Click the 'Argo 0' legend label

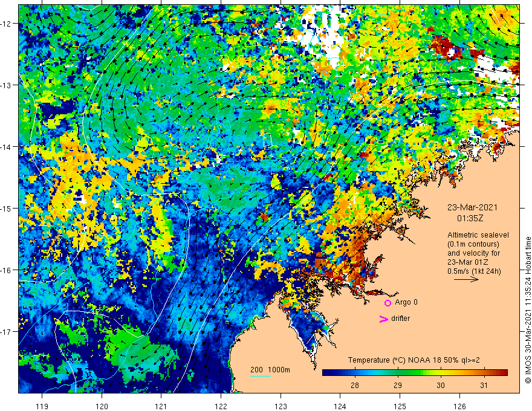click(x=406, y=302)
